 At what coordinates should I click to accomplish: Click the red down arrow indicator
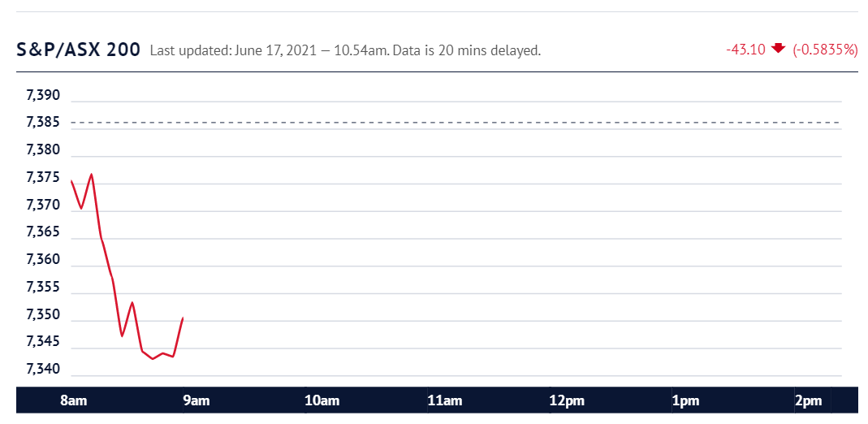[779, 49]
